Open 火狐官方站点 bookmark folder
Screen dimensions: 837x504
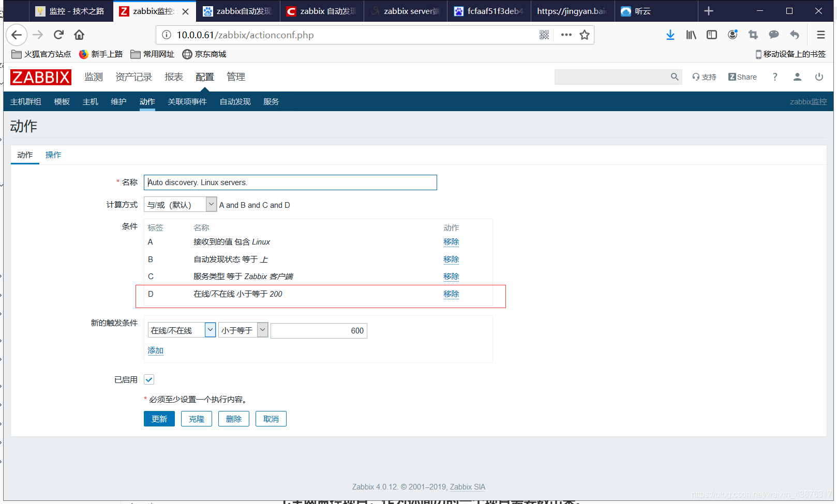tap(41, 54)
